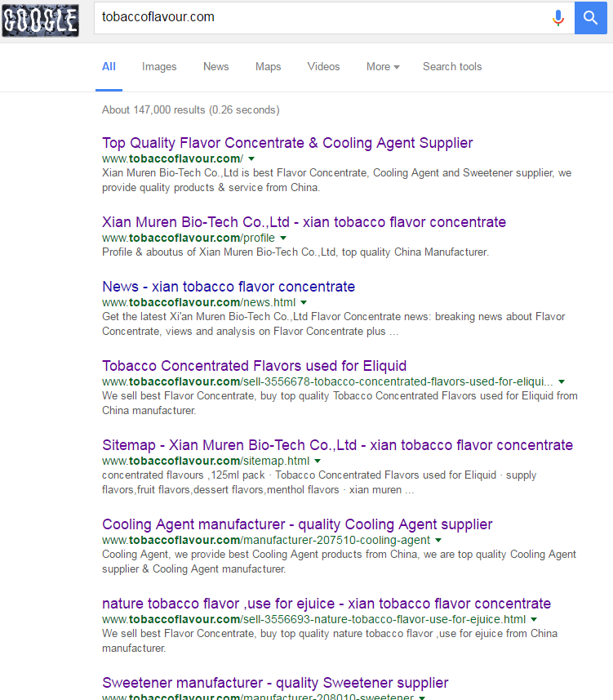The width and height of the screenshot is (613, 700).
Task: Expand arrow next to www.tobaccoflavour.com/ URL
Action: (x=251, y=158)
